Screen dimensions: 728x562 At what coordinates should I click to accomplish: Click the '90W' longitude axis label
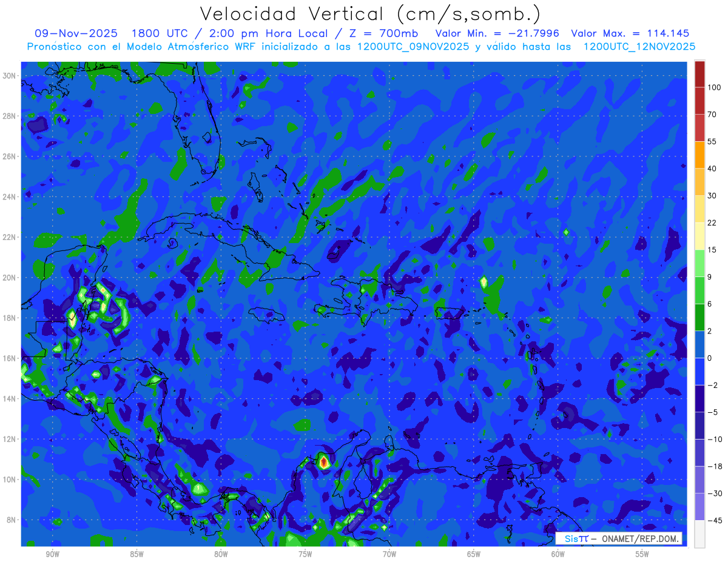[x=52, y=554]
